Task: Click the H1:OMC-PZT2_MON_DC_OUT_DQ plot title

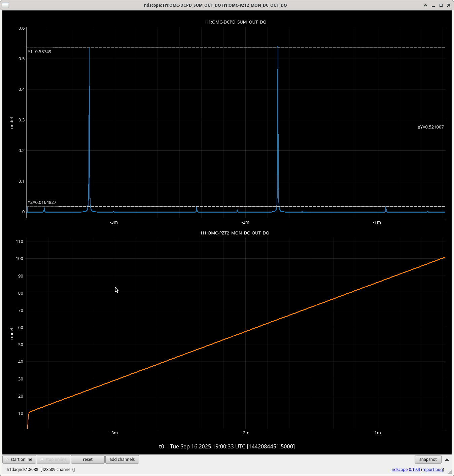Action: (x=235, y=233)
